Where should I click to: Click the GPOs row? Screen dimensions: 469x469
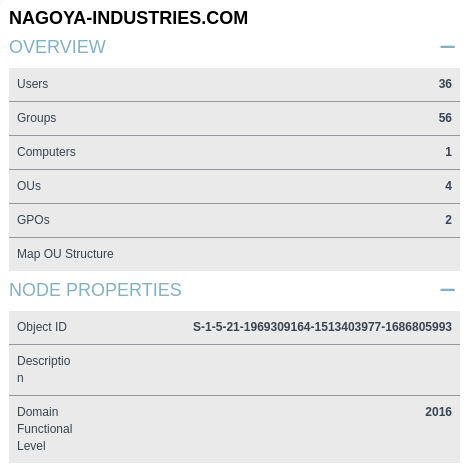234,220
